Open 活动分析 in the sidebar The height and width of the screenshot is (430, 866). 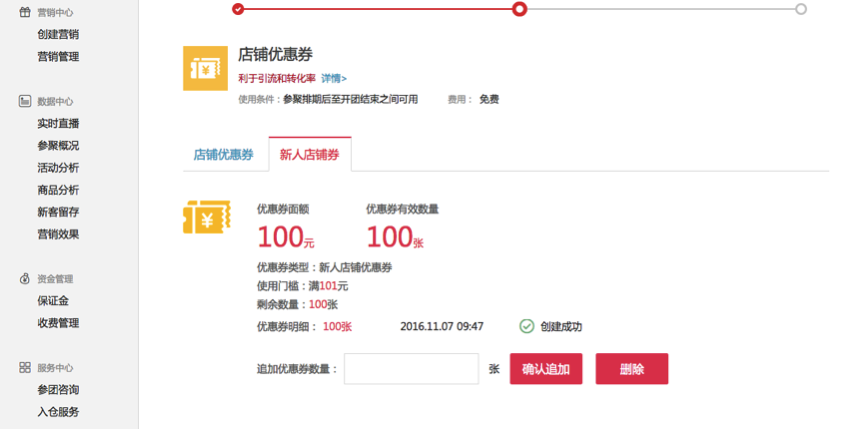click(x=58, y=168)
